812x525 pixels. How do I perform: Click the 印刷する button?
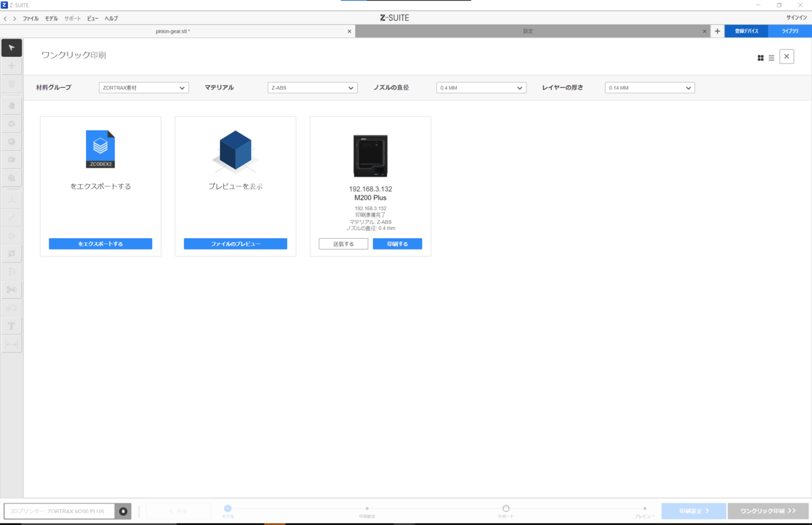click(397, 244)
